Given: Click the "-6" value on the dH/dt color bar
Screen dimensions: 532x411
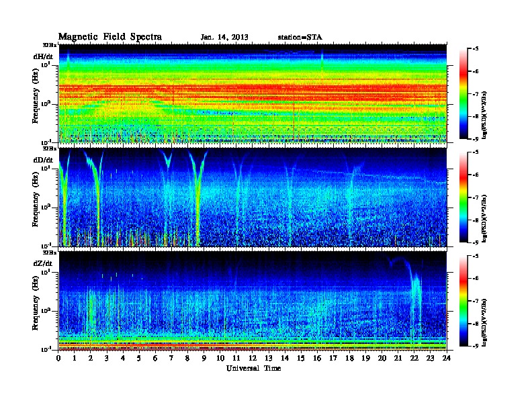Looking at the screenshot, I should [476, 71].
